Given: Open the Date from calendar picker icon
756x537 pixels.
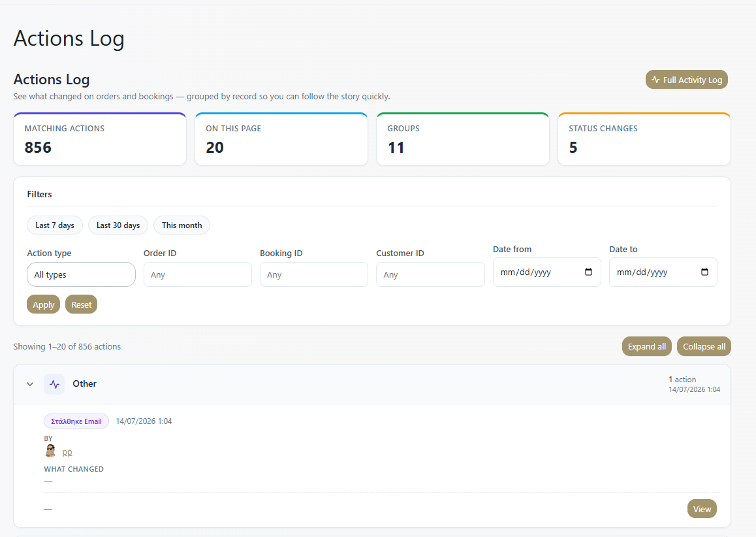Looking at the screenshot, I should (x=588, y=272).
